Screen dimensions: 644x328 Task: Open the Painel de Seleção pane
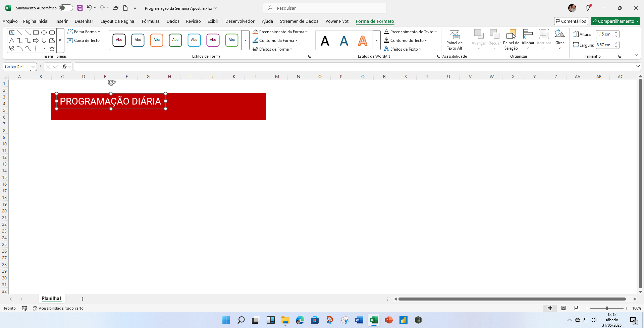[511, 40]
